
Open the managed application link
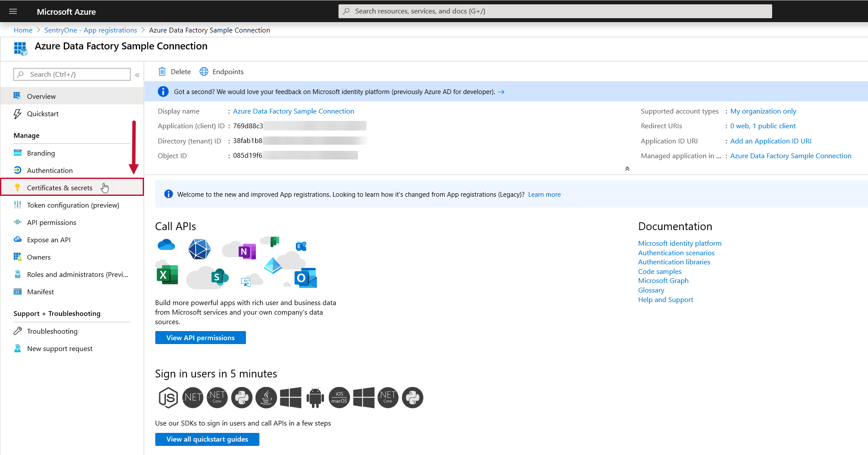coord(790,156)
